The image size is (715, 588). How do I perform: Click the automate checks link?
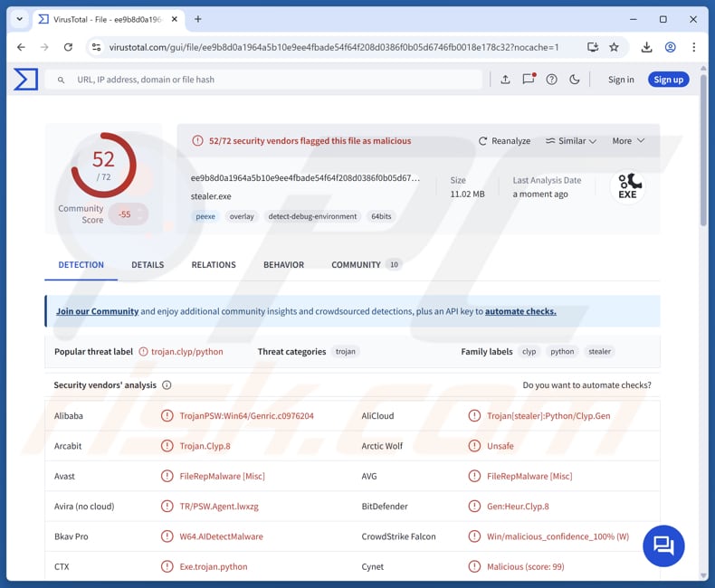[x=520, y=311]
